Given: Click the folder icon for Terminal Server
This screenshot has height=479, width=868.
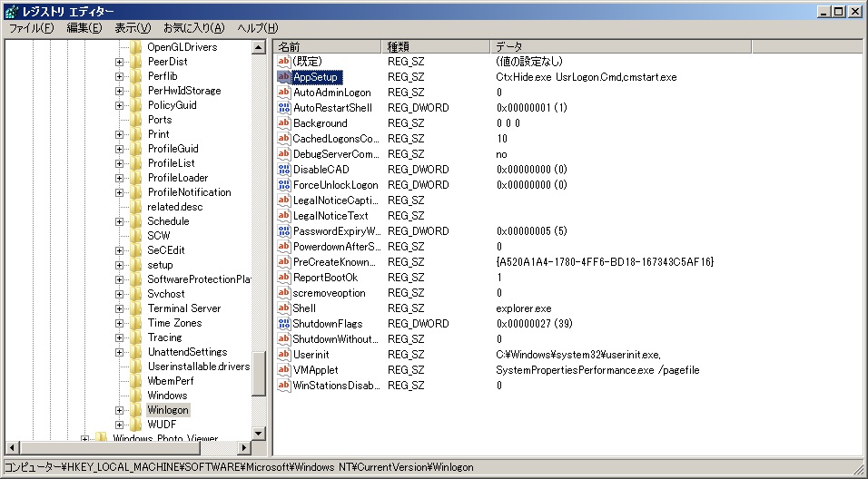Looking at the screenshot, I should coord(136,308).
